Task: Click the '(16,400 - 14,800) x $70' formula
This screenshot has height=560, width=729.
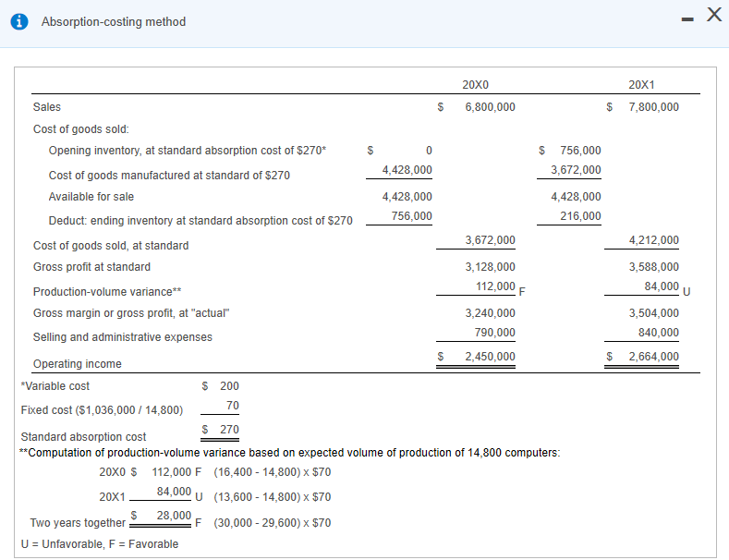Action: click(x=273, y=472)
